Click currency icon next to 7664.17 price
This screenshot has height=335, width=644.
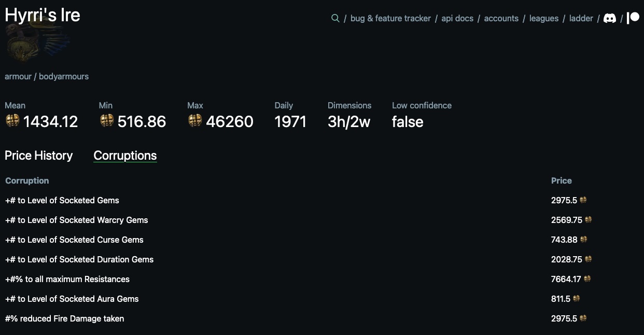coord(587,279)
